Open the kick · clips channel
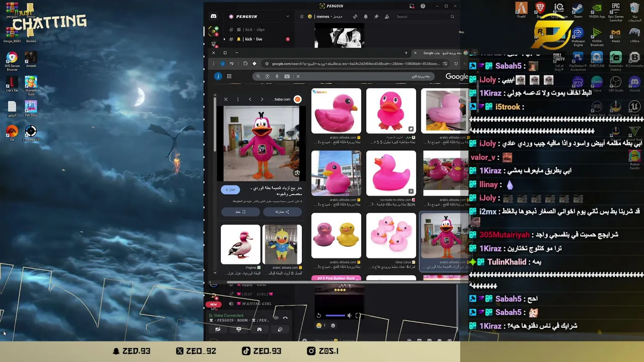 pos(254,30)
